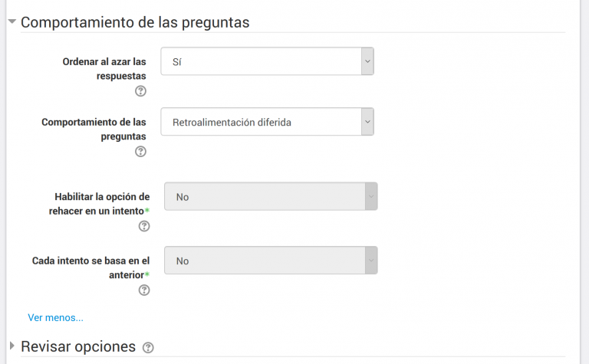Expand the Revisar opciones section triangle
Screen dimensions: 589x364
coord(12,346)
